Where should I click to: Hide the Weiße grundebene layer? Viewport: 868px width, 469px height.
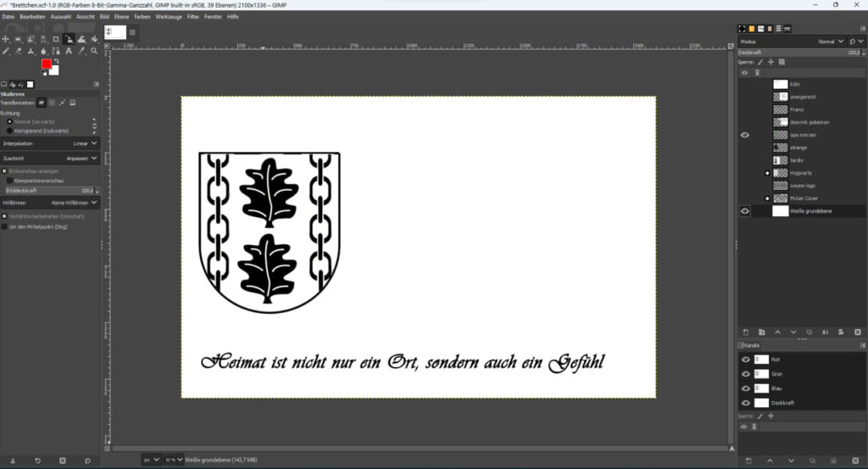point(745,211)
